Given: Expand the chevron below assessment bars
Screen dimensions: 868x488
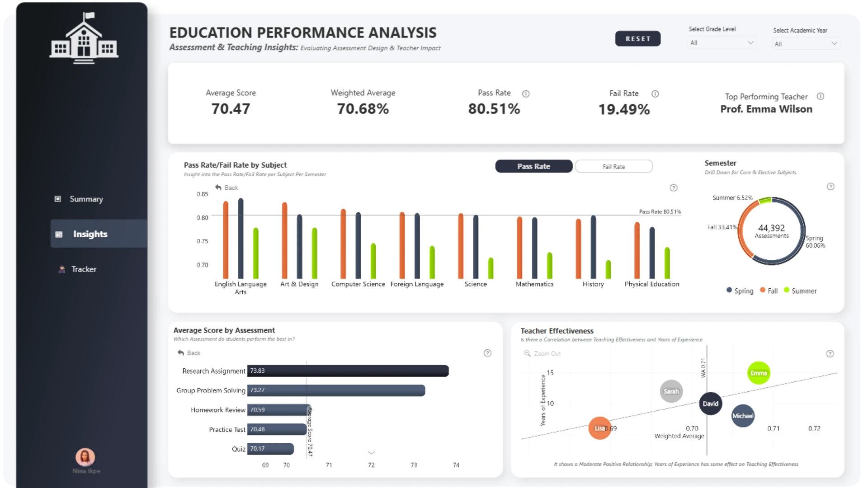Looking at the screenshot, I should 371,453.
